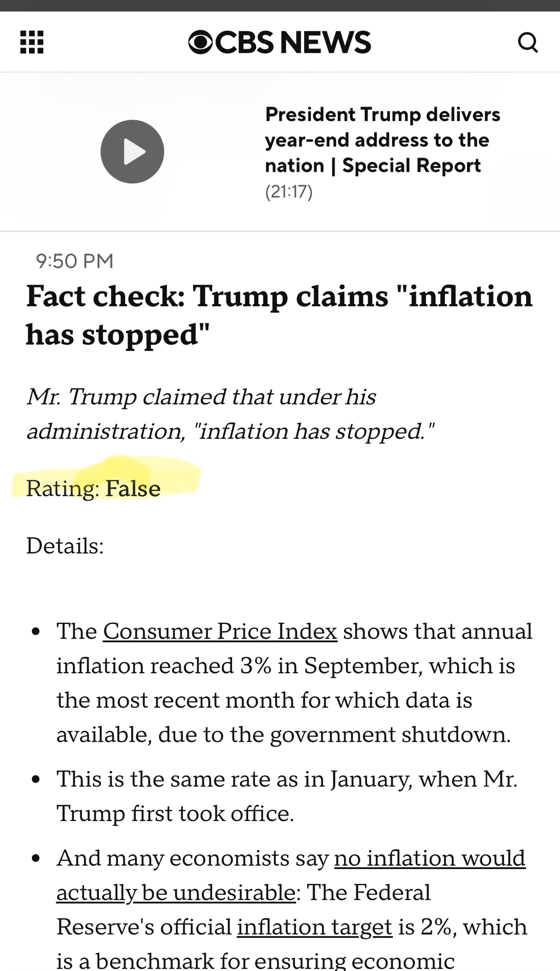
Task: Click the 9:50 PM timestamp
Action: (74, 261)
